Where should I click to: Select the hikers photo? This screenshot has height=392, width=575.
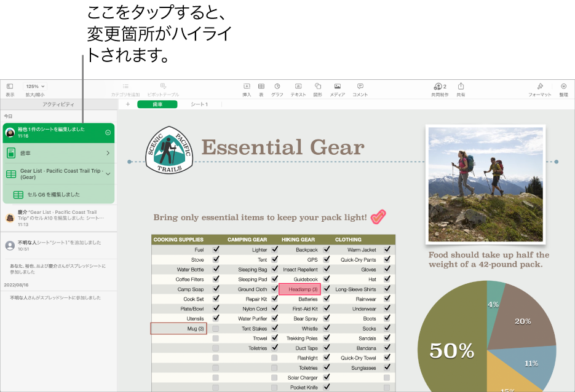pyautogui.click(x=486, y=184)
